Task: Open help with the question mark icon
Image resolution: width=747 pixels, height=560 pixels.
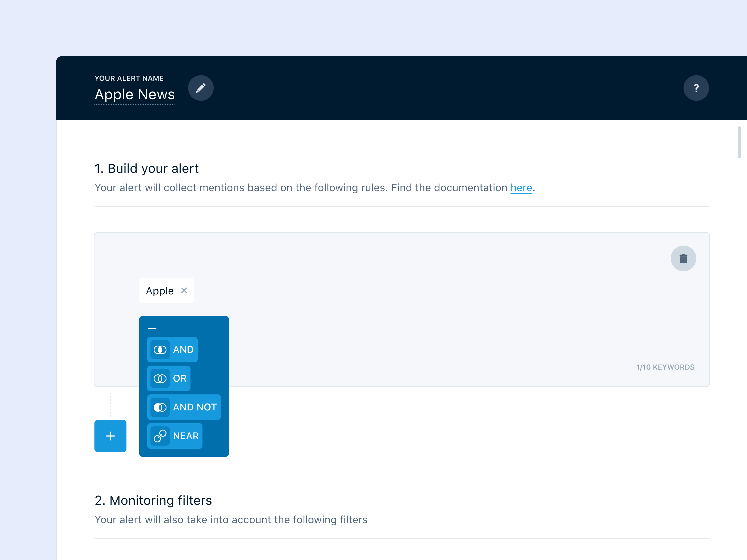Action: [x=696, y=88]
